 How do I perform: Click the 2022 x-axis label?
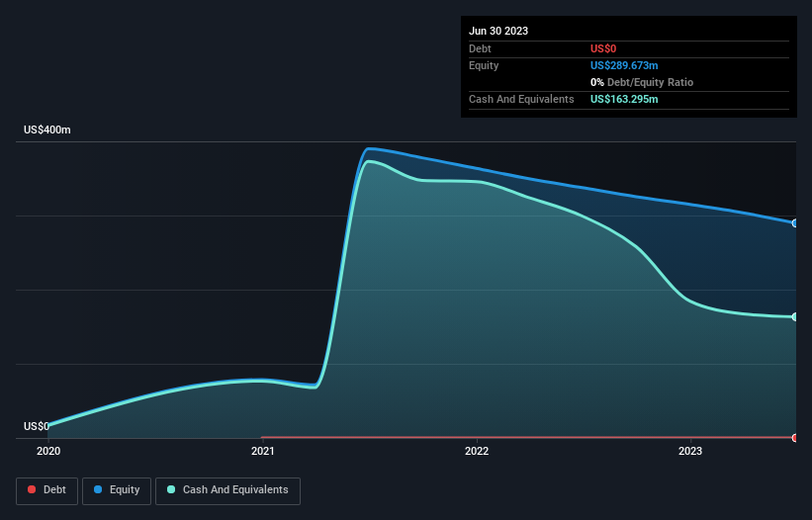point(477,451)
